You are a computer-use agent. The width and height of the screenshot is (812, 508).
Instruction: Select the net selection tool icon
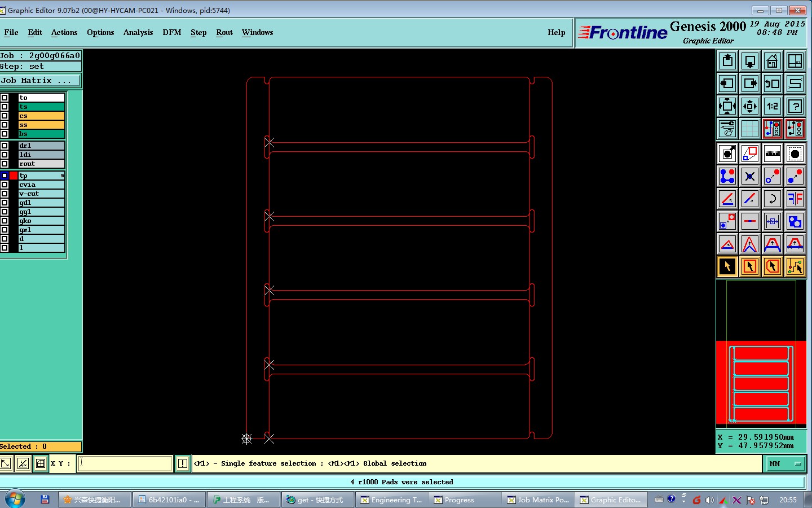[x=795, y=266]
